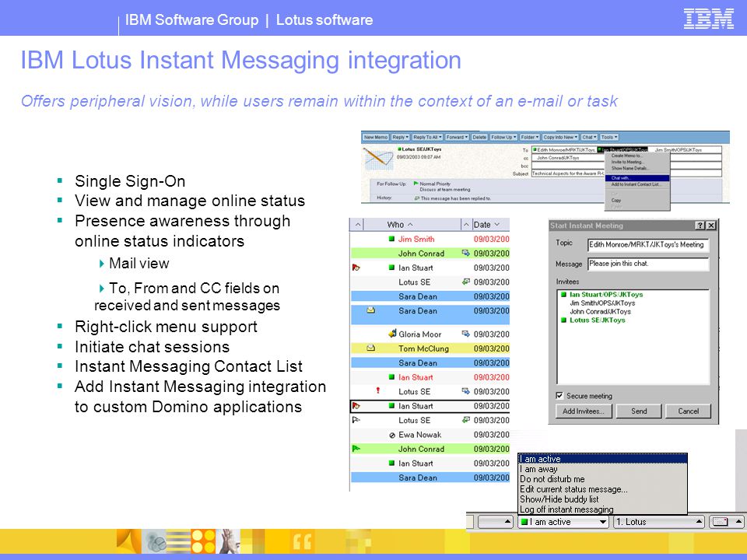Click the green indicator before Edith Monroe in To field
The height and width of the screenshot is (560, 747).
535,149
